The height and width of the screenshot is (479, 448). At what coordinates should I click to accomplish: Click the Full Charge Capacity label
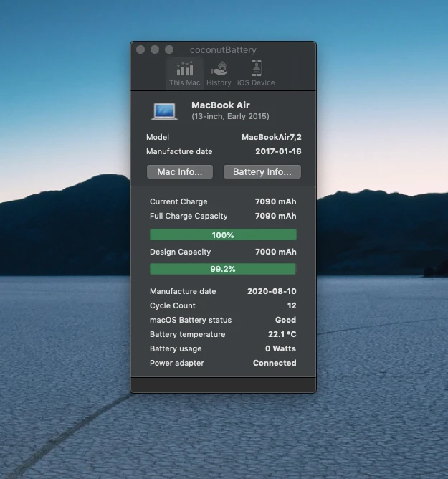coord(189,216)
